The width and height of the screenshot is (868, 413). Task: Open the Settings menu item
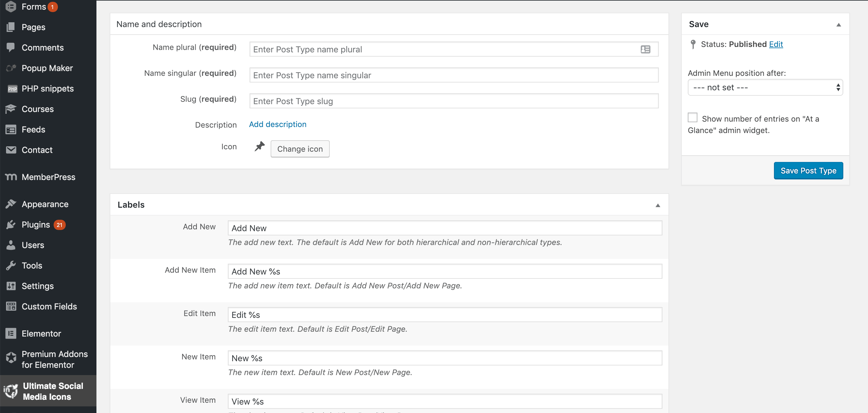(x=37, y=286)
